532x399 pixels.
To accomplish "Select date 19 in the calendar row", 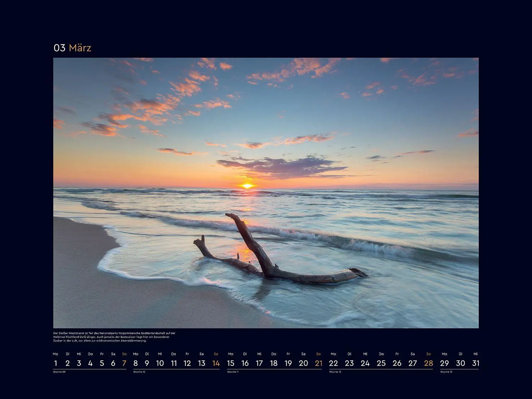I will tap(288, 363).
